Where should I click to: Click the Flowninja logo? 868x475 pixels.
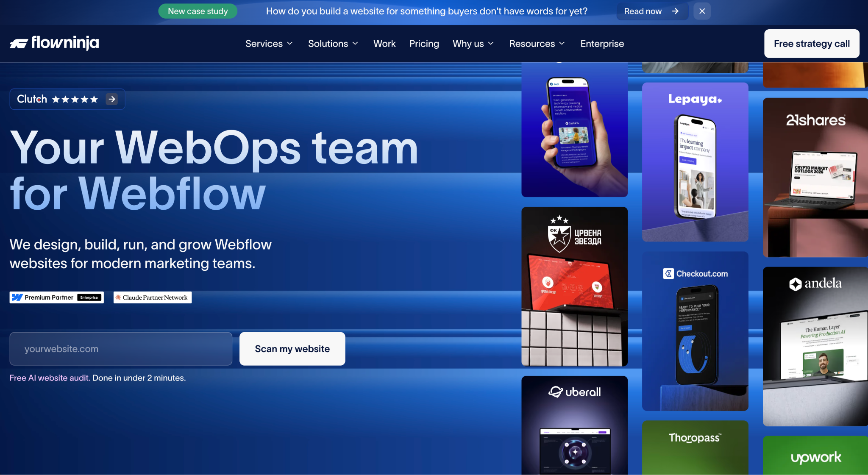click(x=54, y=43)
